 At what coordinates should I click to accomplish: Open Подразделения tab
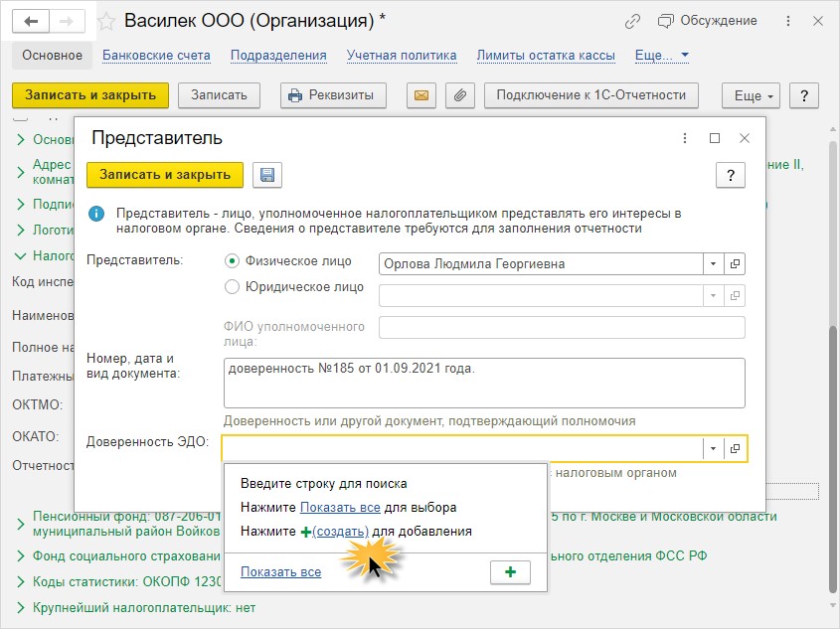278,55
